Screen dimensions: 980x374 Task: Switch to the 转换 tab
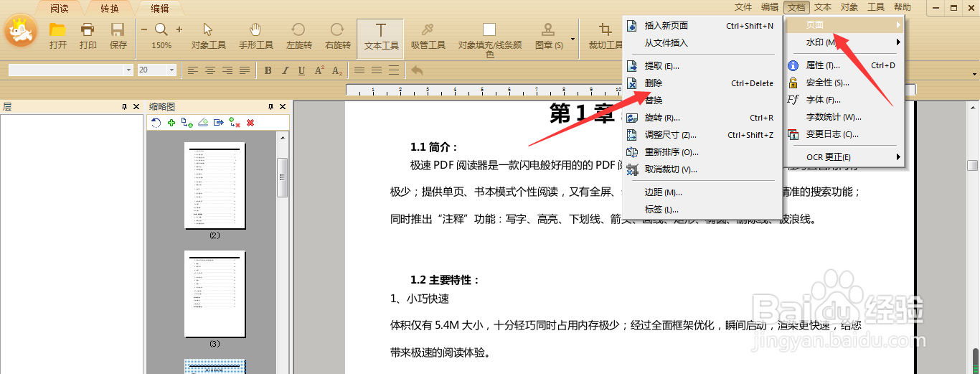click(x=110, y=9)
